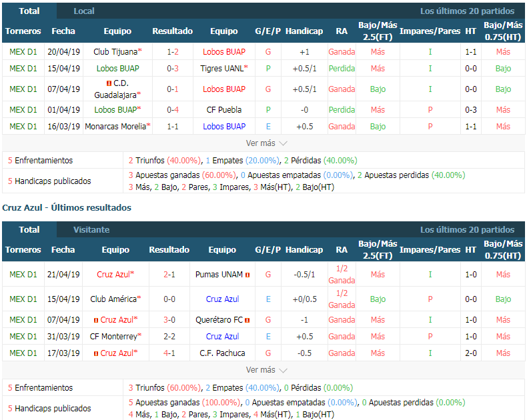The width and height of the screenshot is (527, 420).
Task: Expand Lobos BUAP results with Ver más
Action: pyautogui.click(x=266, y=143)
